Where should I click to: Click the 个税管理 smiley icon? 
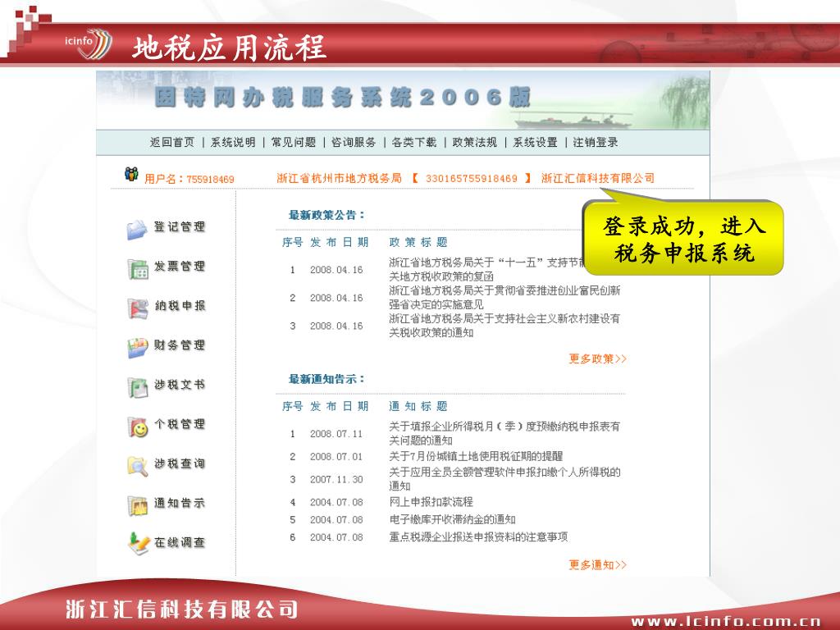(138, 427)
